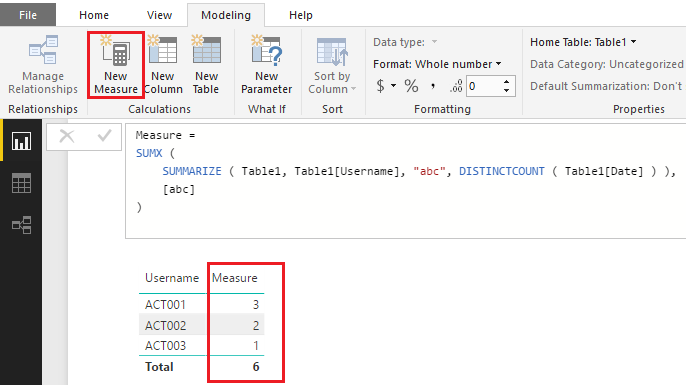Commit the formula with checkmark icon
Screen dimensions: 686x385
(104, 136)
